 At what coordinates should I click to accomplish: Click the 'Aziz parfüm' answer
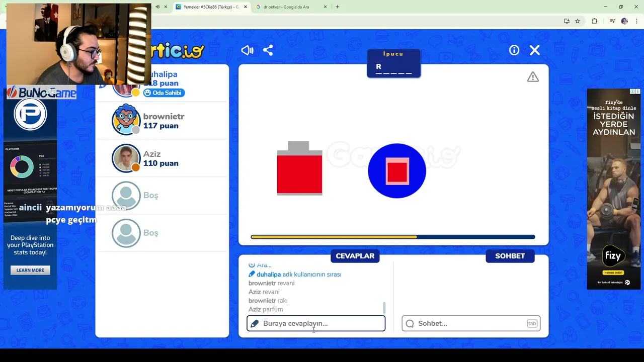266,309
